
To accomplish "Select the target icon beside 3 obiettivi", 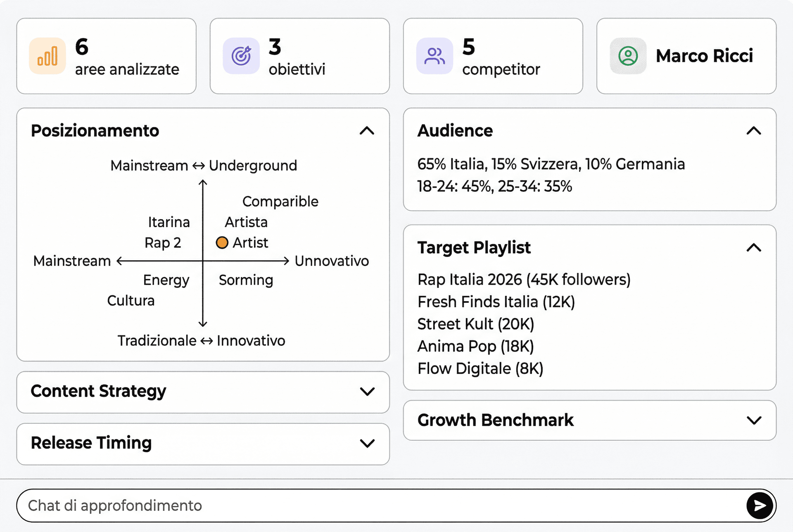I will tap(241, 56).
